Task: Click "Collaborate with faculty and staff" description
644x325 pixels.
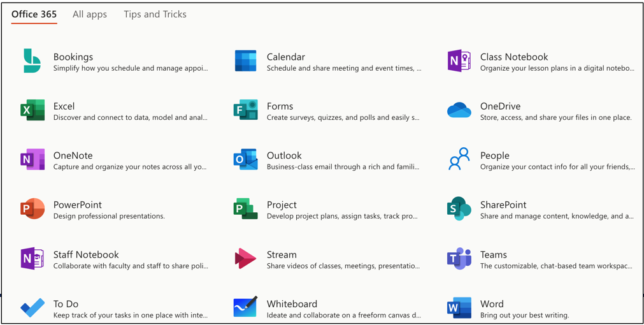Action: point(131,266)
